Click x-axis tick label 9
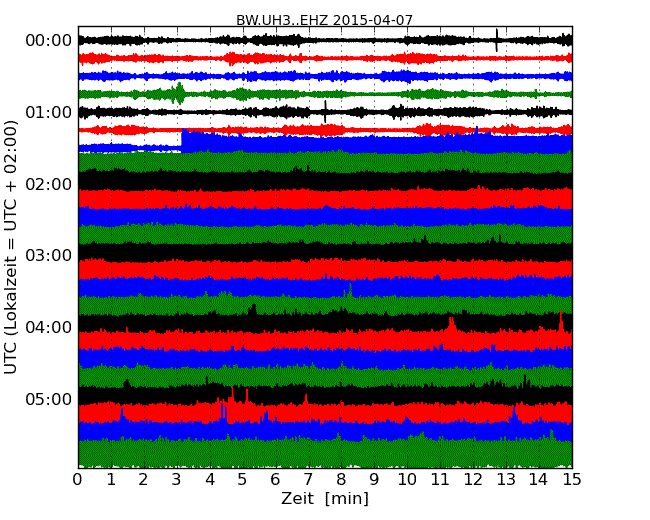 coord(374,480)
